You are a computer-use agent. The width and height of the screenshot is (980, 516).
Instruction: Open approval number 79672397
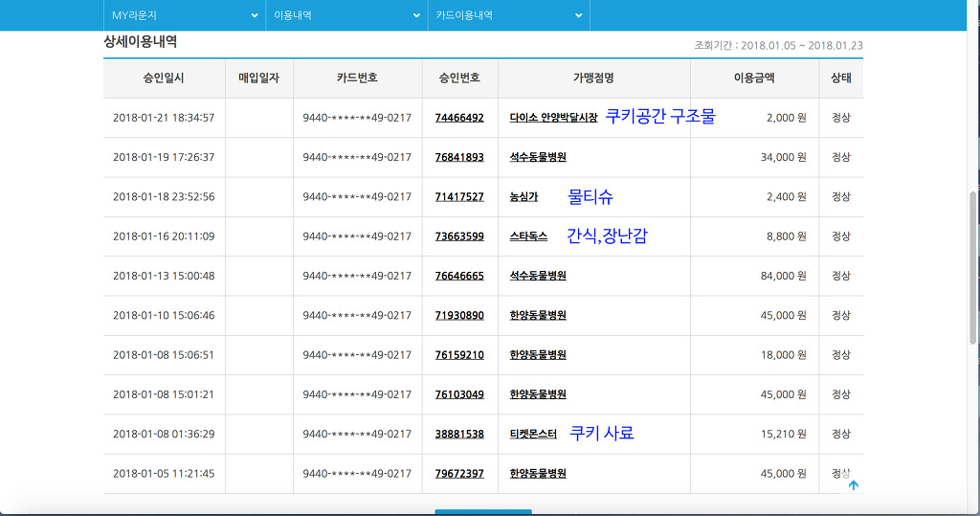(x=459, y=474)
